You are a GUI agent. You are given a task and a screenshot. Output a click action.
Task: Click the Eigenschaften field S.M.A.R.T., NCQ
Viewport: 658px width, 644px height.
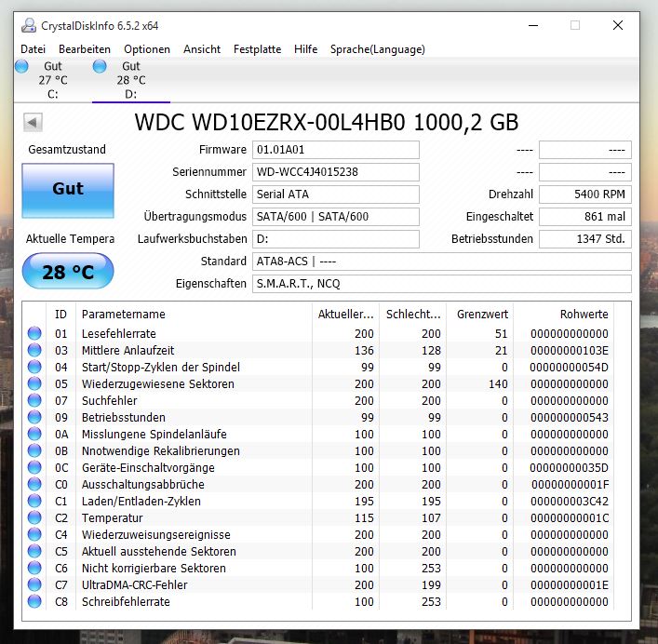point(442,284)
